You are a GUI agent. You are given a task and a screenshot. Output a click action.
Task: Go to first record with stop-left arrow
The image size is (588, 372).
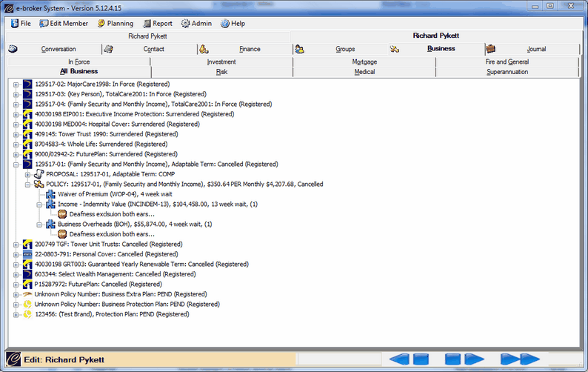pos(409,359)
